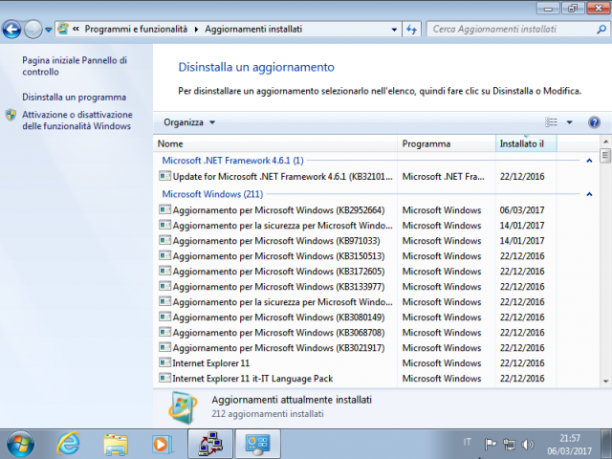Change view with the view icon button
The width and height of the screenshot is (612, 459).
[x=551, y=123]
